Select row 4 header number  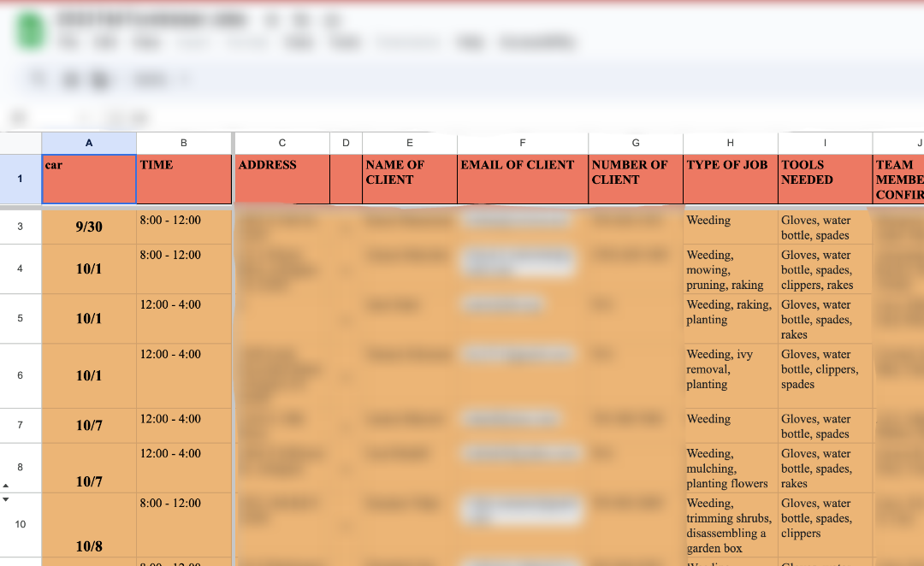click(x=21, y=268)
